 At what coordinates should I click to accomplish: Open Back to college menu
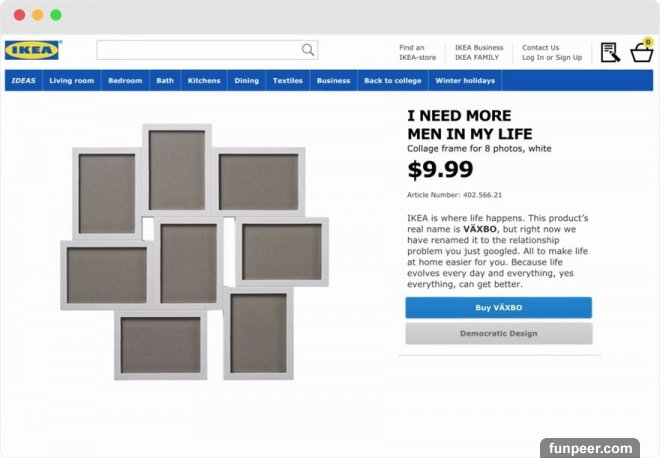(x=392, y=81)
